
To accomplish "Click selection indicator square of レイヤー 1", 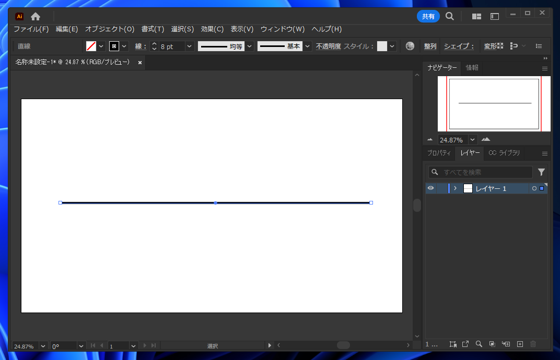I will coord(542,189).
